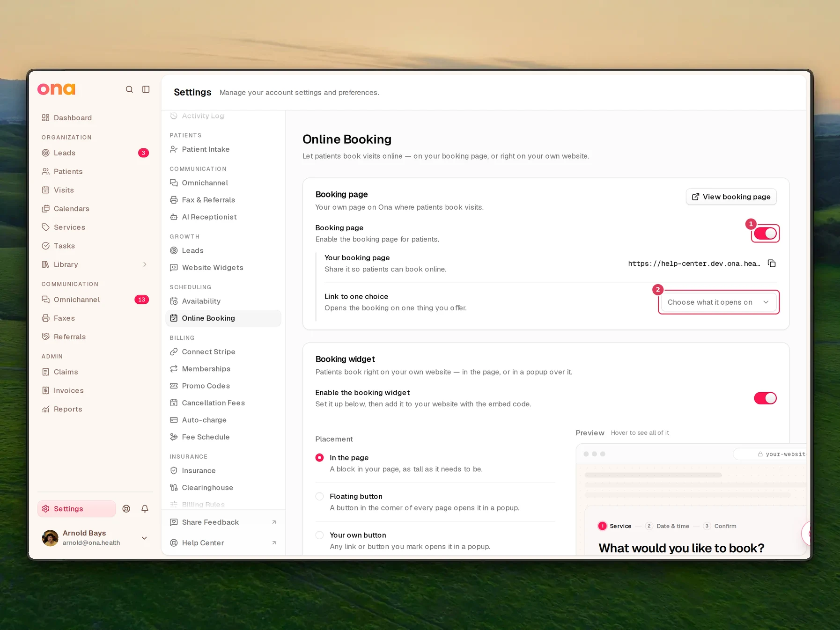
Task: Copy the booking page URL
Action: (x=772, y=264)
